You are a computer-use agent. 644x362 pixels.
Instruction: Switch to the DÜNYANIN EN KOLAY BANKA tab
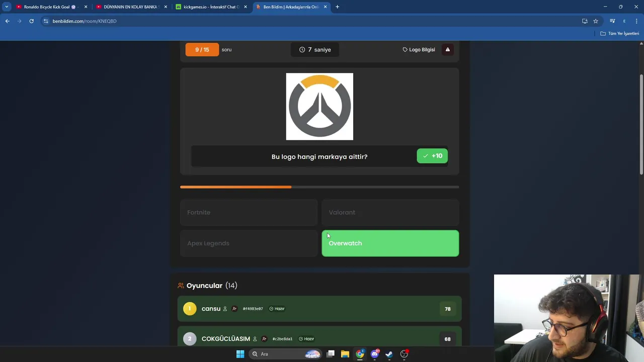131,7
